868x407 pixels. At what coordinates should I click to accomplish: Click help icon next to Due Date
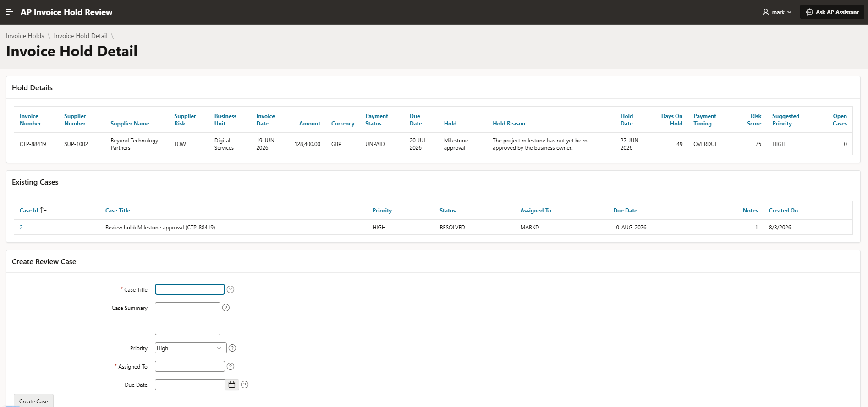(x=245, y=385)
